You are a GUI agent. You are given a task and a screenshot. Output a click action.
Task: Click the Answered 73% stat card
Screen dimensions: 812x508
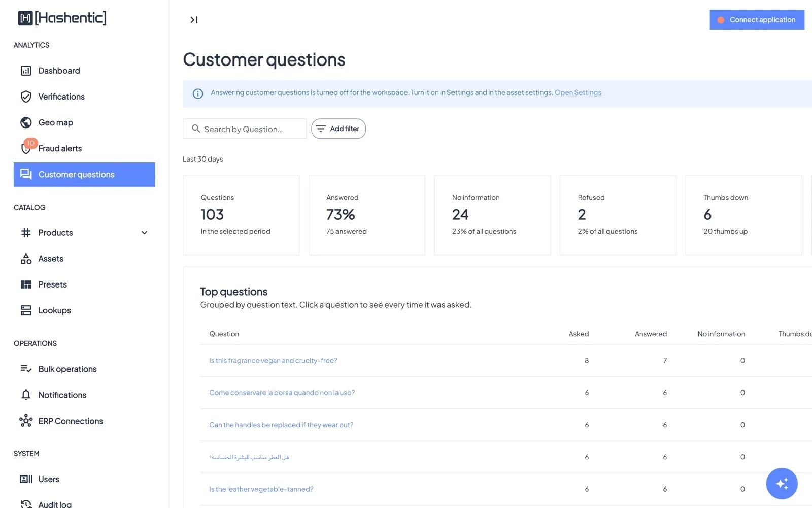click(x=366, y=215)
